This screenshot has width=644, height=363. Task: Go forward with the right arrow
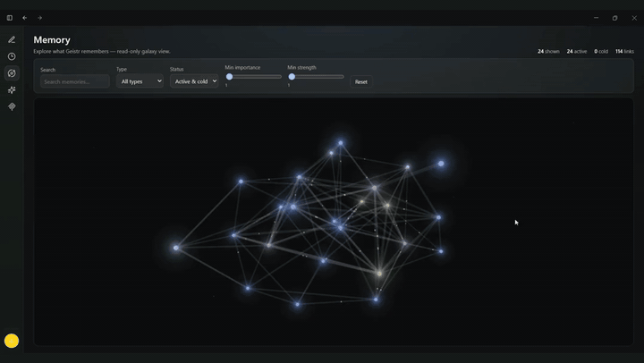[x=40, y=18]
